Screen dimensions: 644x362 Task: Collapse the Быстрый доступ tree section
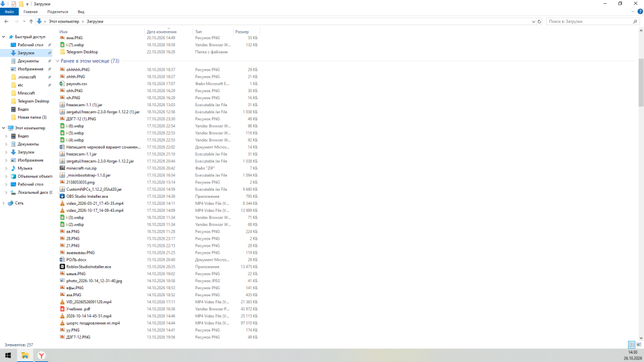pyautogui.click(x=4, y=37)
